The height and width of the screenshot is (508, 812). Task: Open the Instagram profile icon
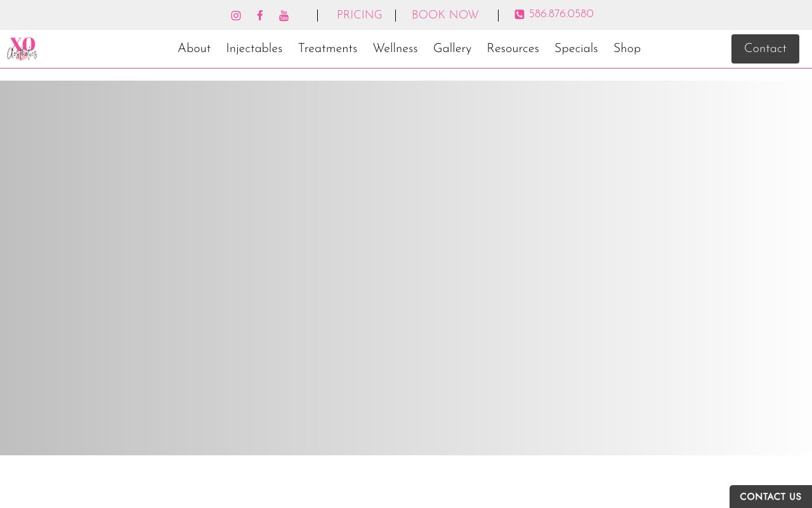click(x=236, y=16)
